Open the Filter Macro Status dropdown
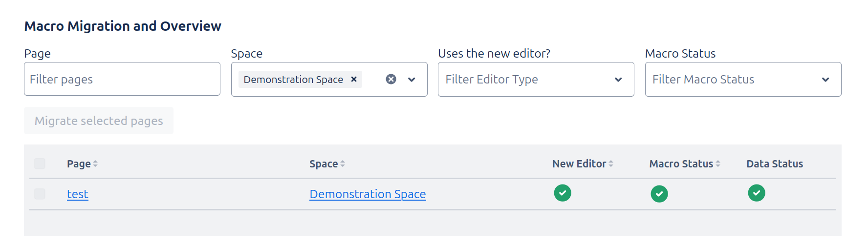This screenshot has height=247, width=868. pos(743,80)
